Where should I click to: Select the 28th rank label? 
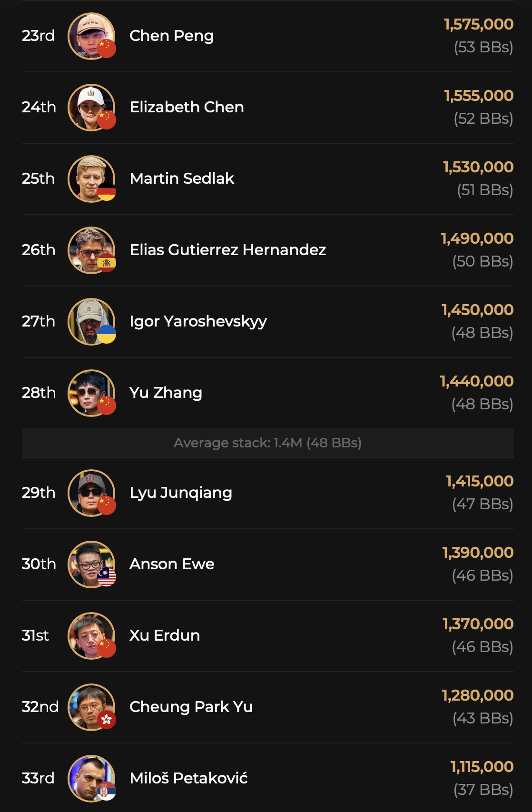point(39,393)
